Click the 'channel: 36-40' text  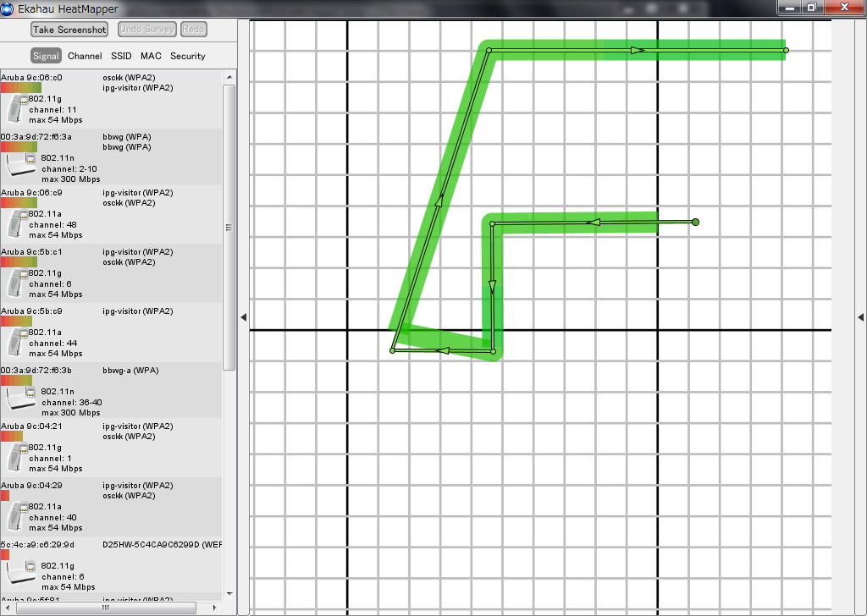pos(72,403)
